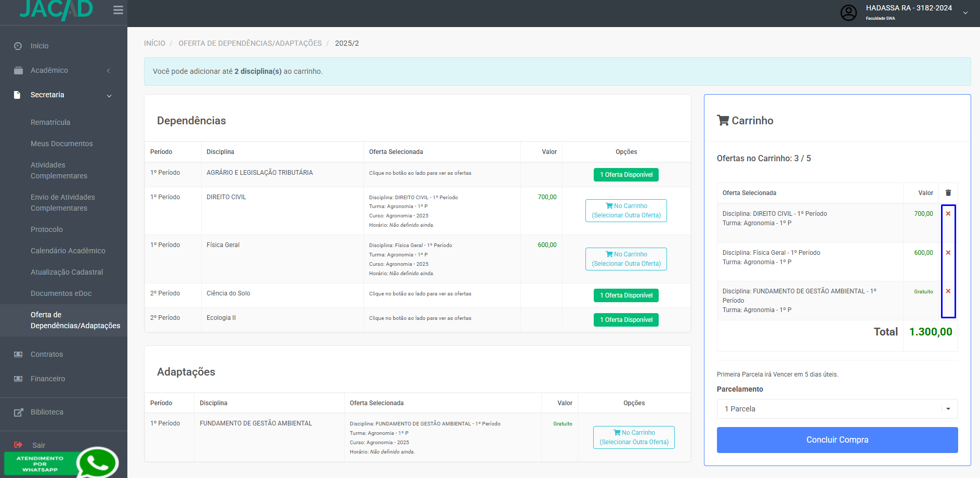Open Meus Documentos menu item
Image resolution: width=980 pixels, height=478 pixels.
pyautogui.click(x=62, y=144)
